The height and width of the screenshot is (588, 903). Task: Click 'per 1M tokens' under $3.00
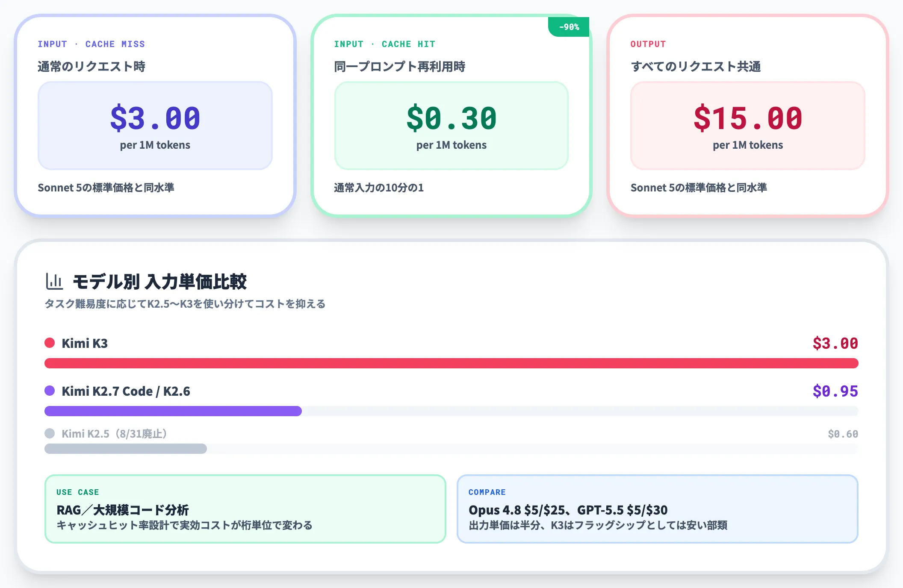pos(155,145)
